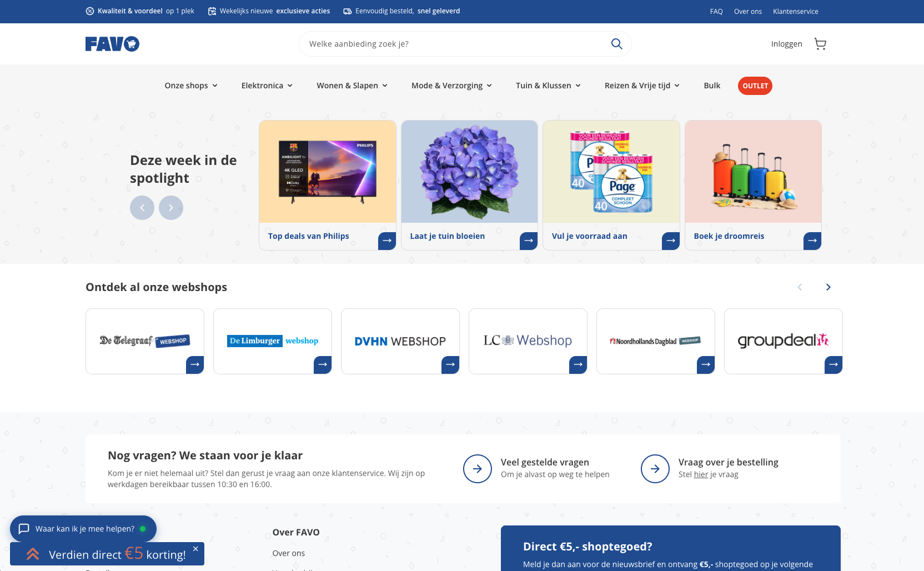This screenshot has width=924, height=571.
Task: Open Klantenservice in top bar
Action: pyautogui.click(x=796, y=12)
